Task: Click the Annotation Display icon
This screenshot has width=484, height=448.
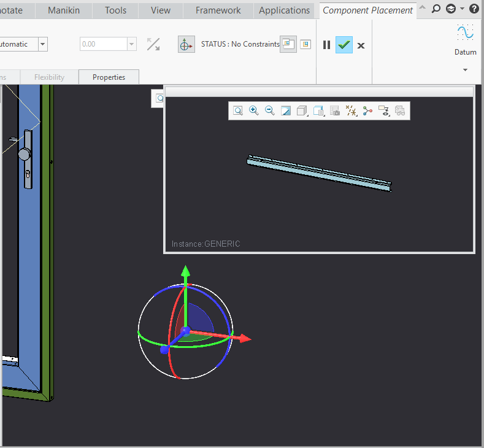Action: 383,111
